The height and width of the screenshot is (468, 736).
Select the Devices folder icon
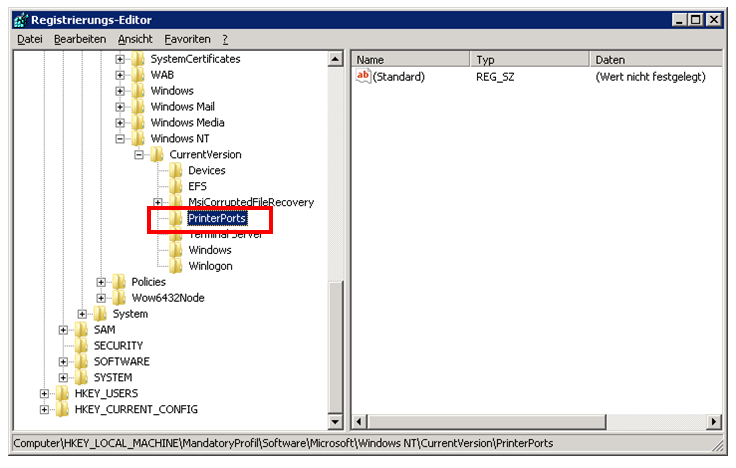[176, 171]
